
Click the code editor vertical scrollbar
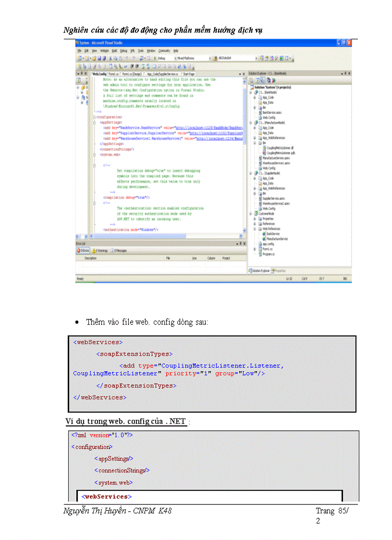click(245, 144)
